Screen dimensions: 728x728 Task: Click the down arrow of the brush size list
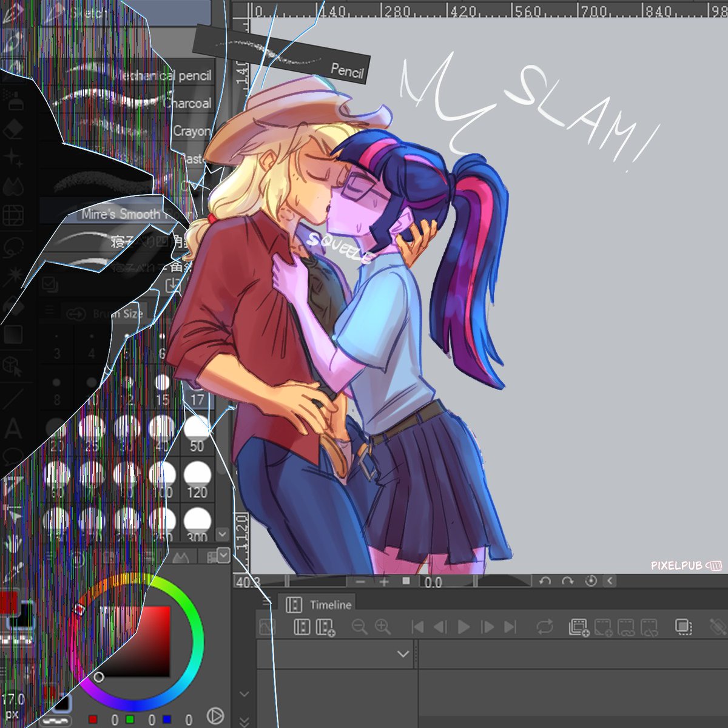222,534
